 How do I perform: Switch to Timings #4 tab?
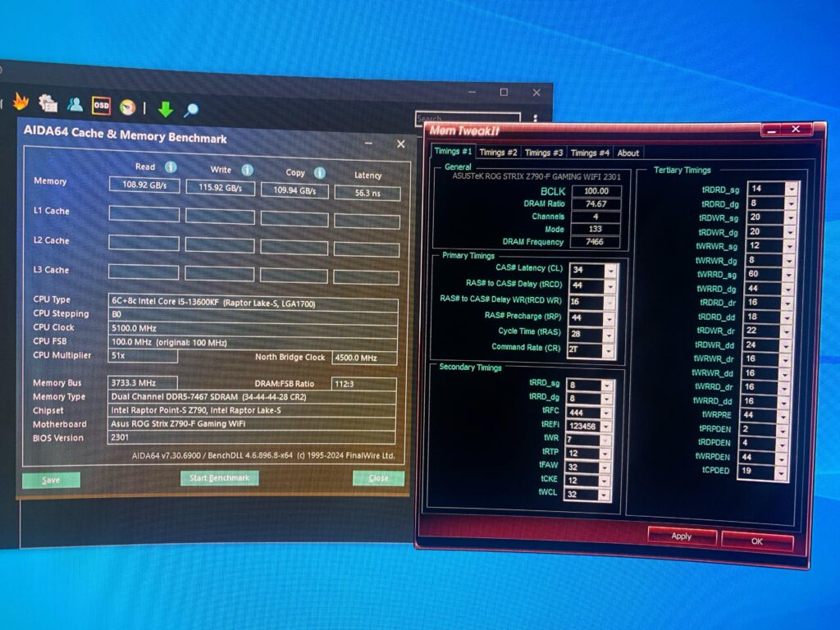click(x=590, y=153)
